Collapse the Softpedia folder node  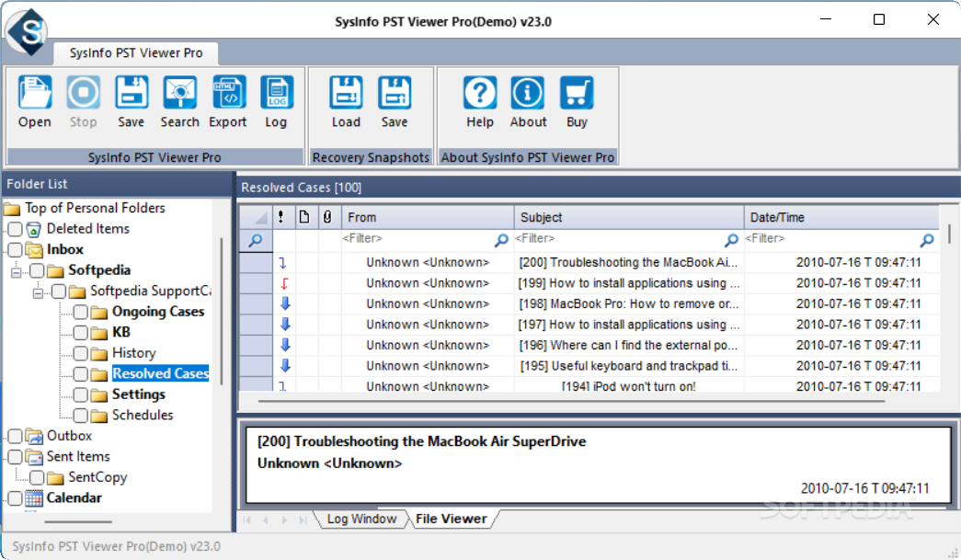coord(16,272)
